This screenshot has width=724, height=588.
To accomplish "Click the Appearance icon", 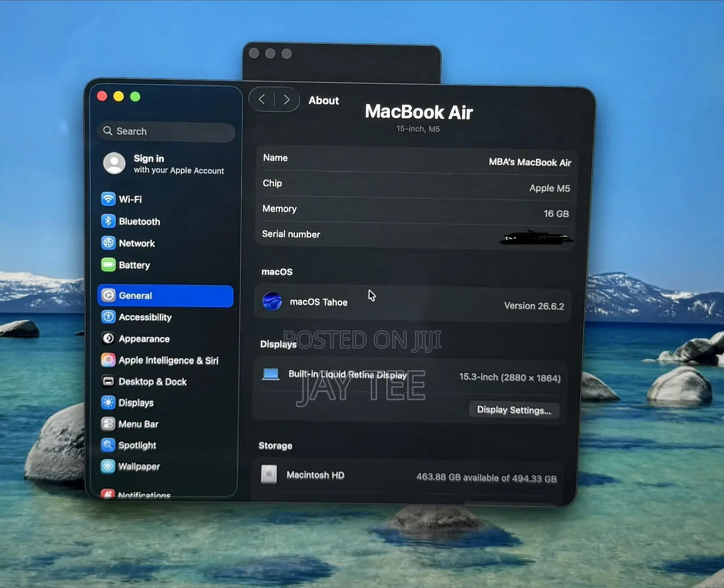I will (108, 338).
